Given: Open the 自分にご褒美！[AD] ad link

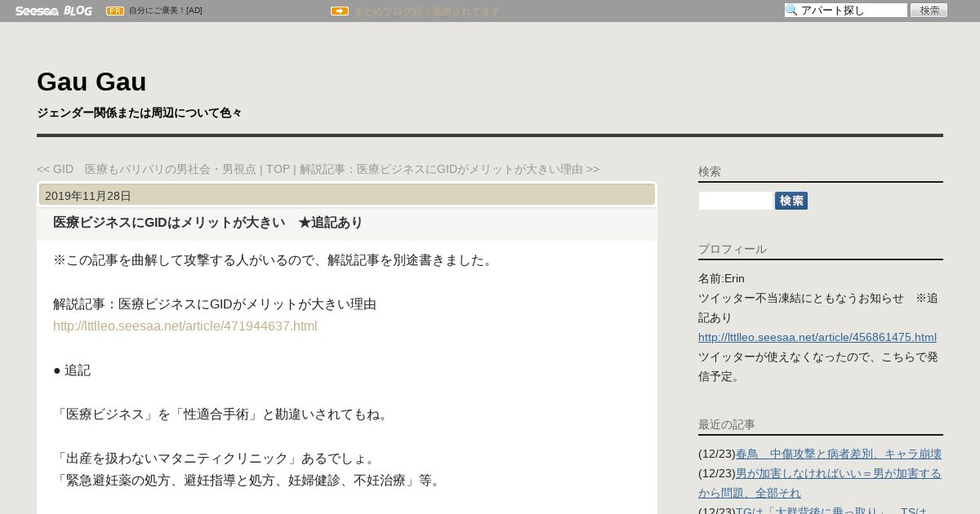Looking at the screenshot, I should (x=166, y=11).
